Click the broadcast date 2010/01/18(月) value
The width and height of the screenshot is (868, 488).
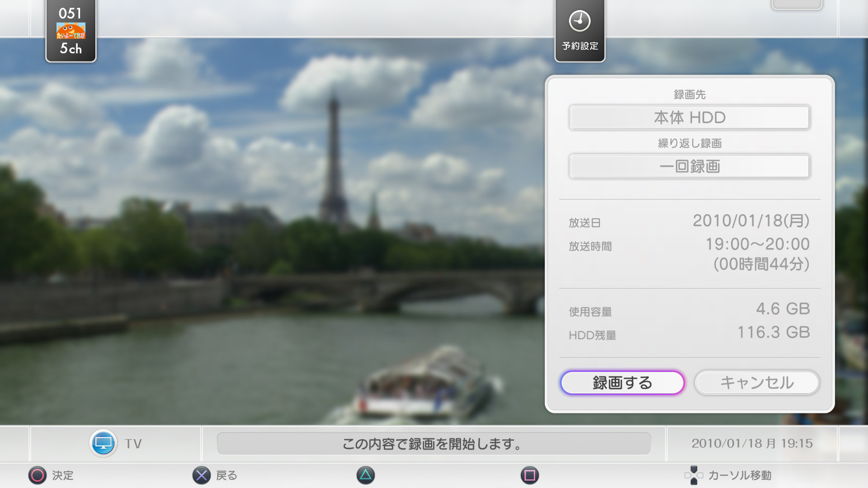pyautogui.click(x=751, y=221)
